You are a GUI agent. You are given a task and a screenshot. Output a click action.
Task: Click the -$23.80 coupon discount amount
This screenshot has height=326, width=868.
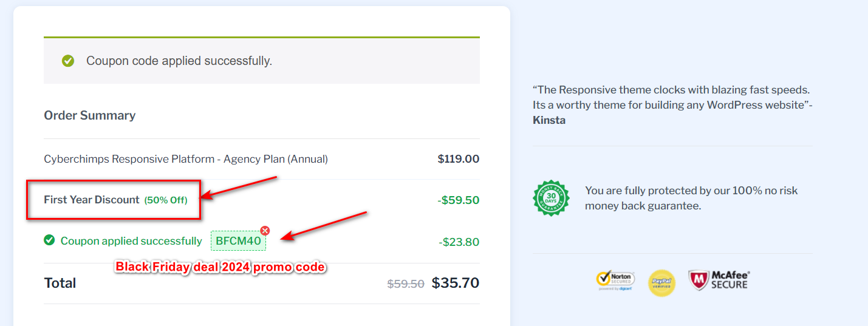(459, 242)
